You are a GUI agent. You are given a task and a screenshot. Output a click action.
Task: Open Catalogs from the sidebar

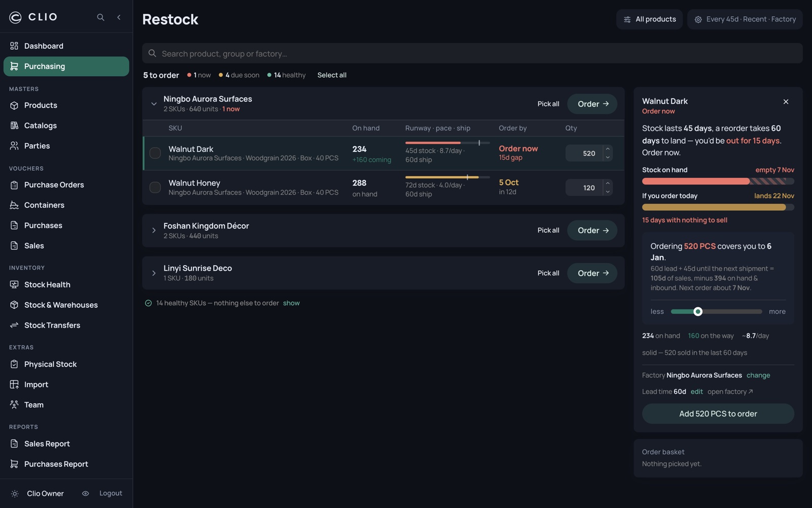[66, 125]
